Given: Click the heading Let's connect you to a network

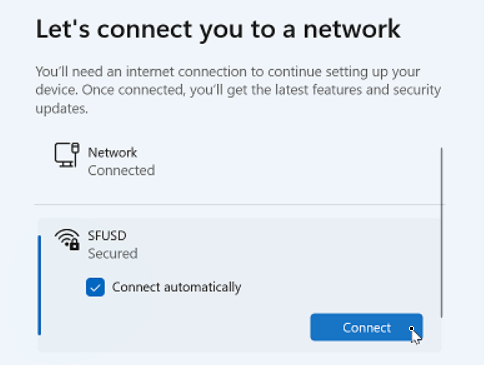Looking at the screenshot, I should coord(218,29).
